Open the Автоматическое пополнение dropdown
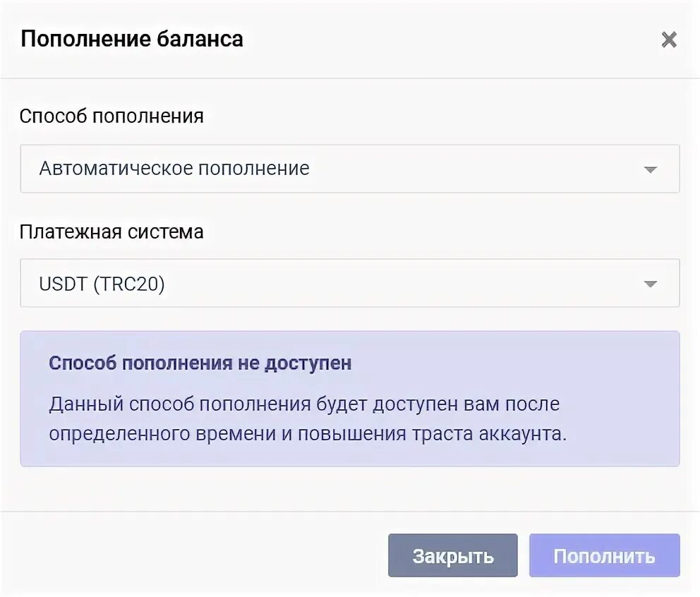 [x=350, y=169]
